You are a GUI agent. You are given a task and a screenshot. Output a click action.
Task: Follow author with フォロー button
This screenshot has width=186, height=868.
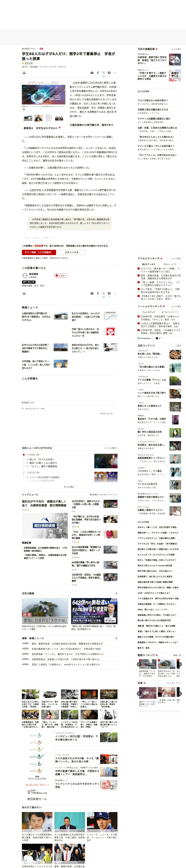(61, 275)
